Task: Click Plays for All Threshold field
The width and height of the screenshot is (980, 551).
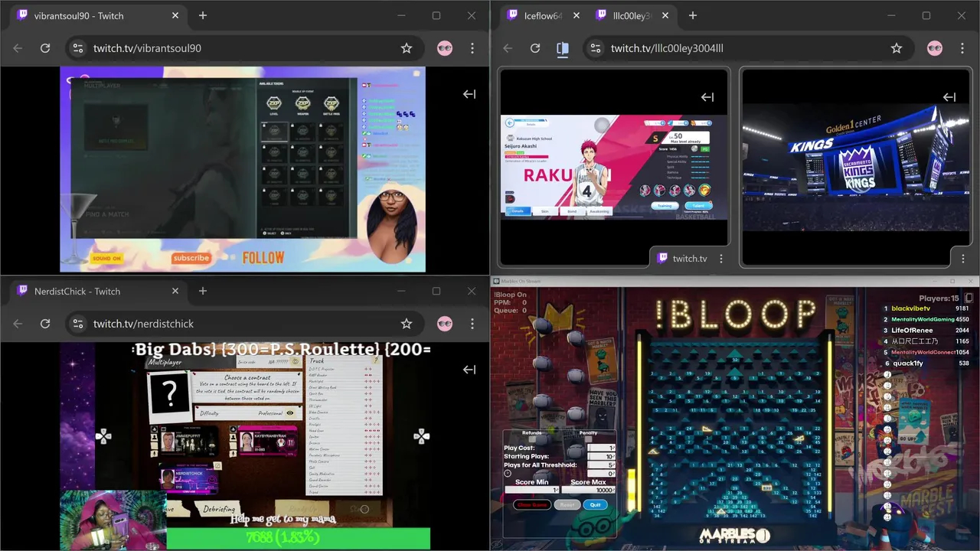Action: click(x=601, y=465)
